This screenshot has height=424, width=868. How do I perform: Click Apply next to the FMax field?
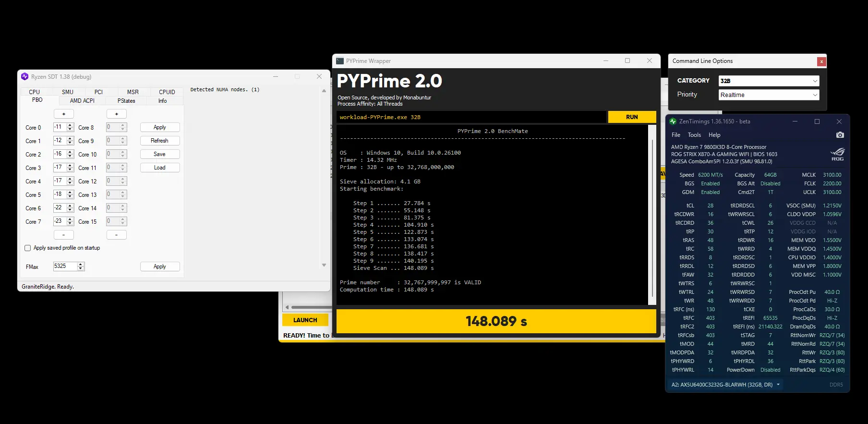160,267
